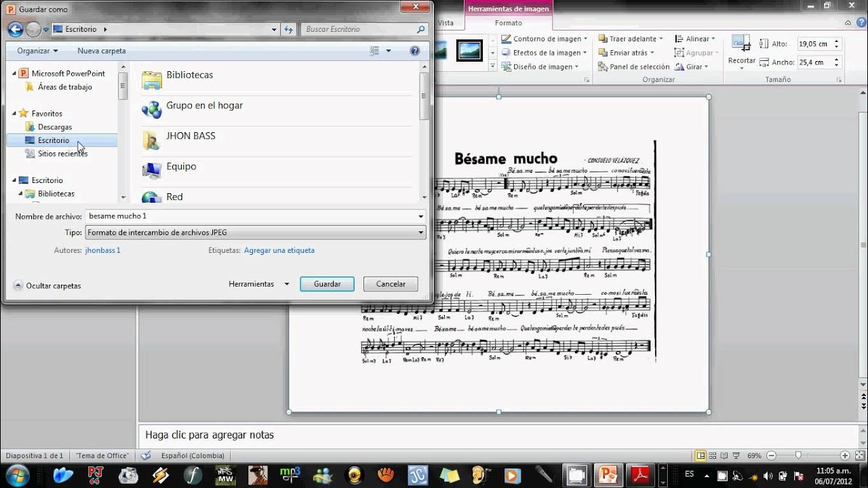Click the zoom in plus button

click(845, 455)
